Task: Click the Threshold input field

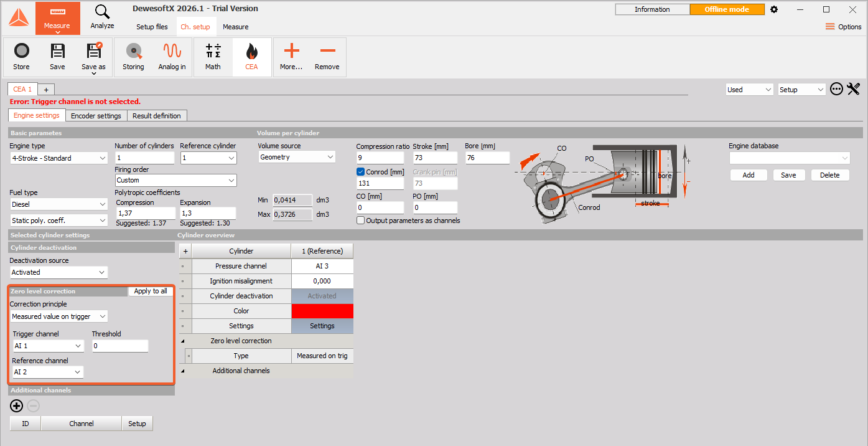Action: click(x=120, y=346)
